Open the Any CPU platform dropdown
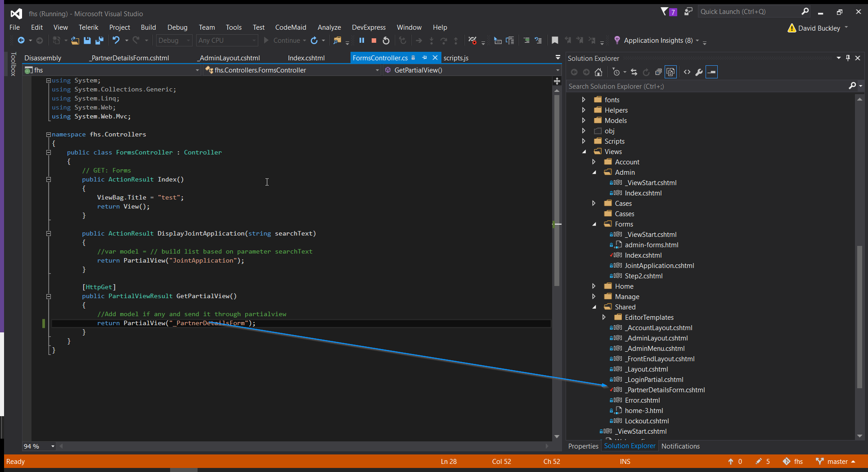This screenshot has width=868, height=472. coord(227,41)
